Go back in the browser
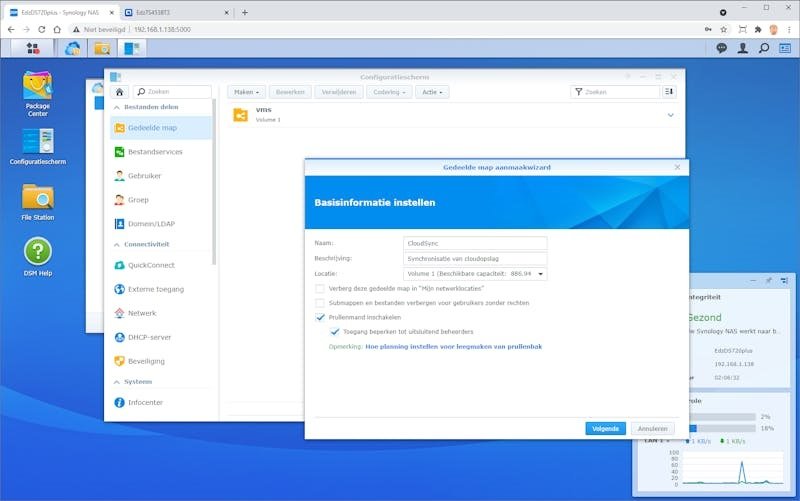 (11, 30)
